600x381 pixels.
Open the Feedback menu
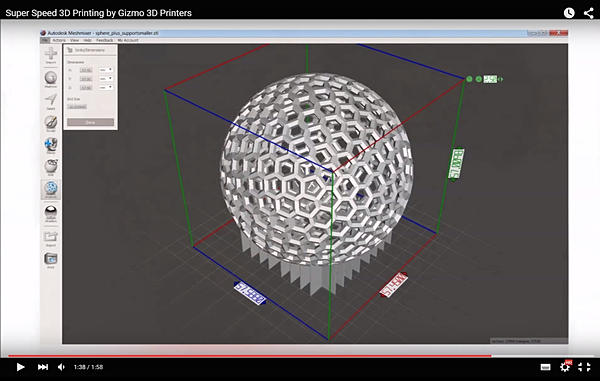tap(104, 40)
